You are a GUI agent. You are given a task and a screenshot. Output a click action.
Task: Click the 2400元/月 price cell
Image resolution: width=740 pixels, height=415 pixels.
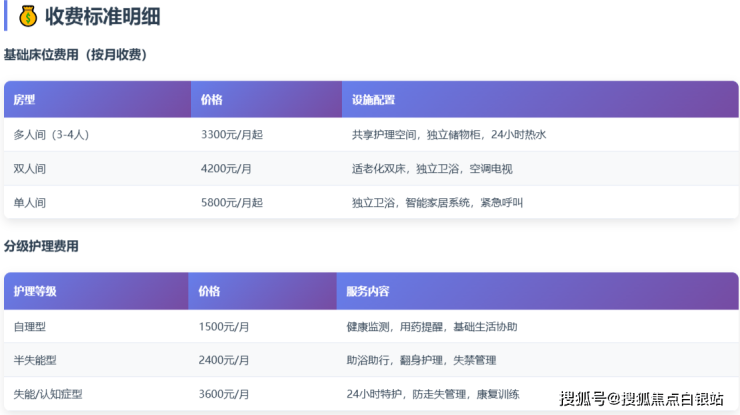(x=223, y=360)
